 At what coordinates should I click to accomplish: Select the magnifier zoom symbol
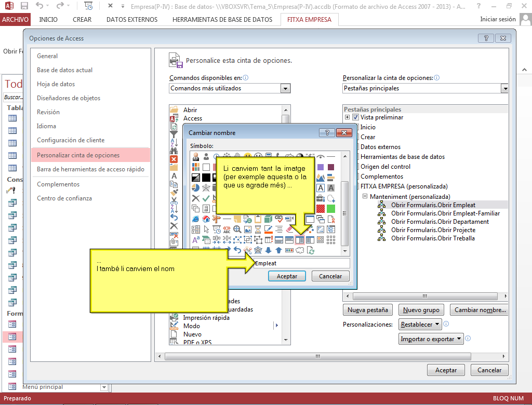[x=237, y=230]
